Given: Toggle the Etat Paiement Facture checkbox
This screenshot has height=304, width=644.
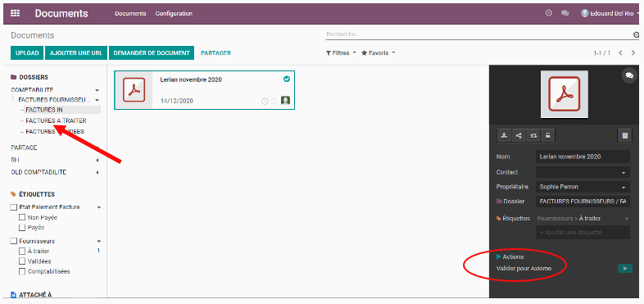Looking at the screenshot, I should point(14,207).
